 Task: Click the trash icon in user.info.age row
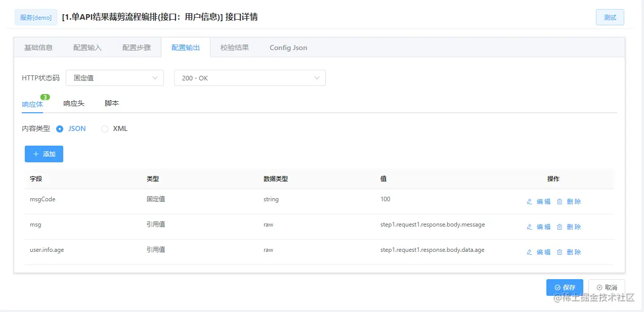coord(560,252)
